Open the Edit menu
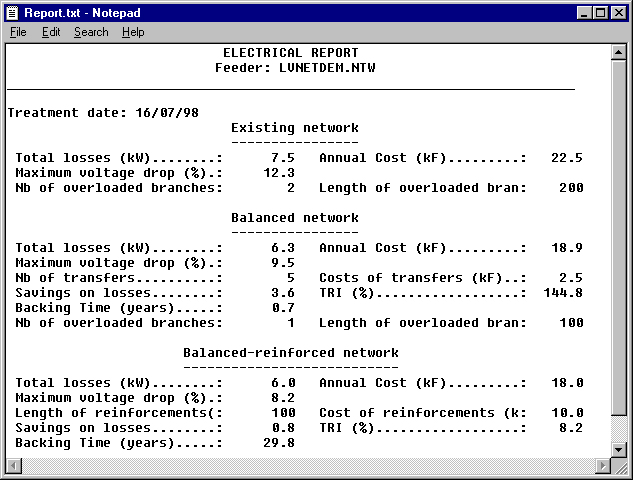Screen dimensions: 633x480 (x=51, y=32)
